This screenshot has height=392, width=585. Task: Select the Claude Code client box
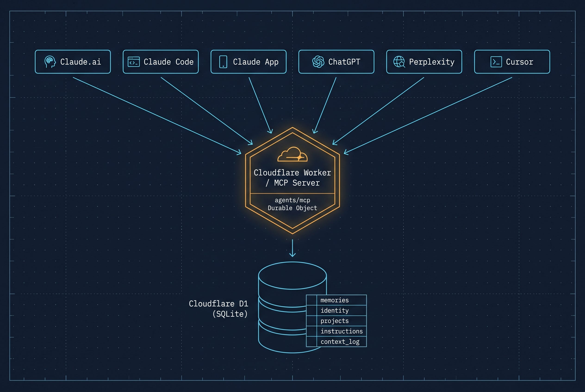pyautogui.click(x=161, y=62)
